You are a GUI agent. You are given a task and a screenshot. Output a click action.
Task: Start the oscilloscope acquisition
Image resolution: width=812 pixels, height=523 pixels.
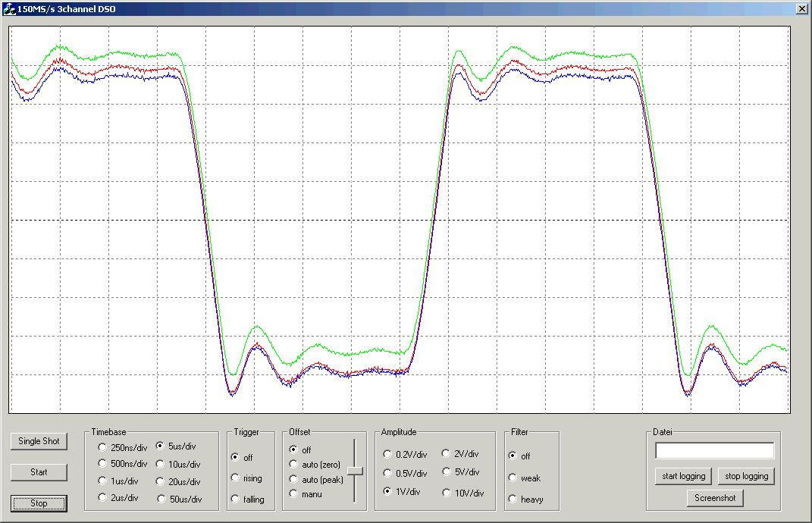click(39, 472)
